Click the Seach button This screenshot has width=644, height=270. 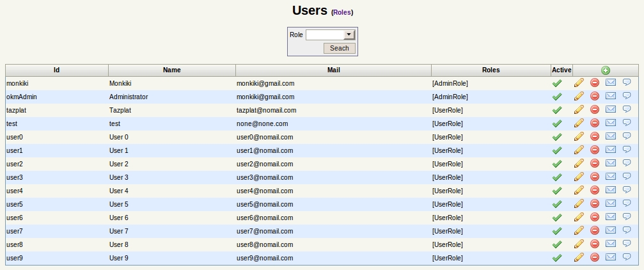[339, 48]
